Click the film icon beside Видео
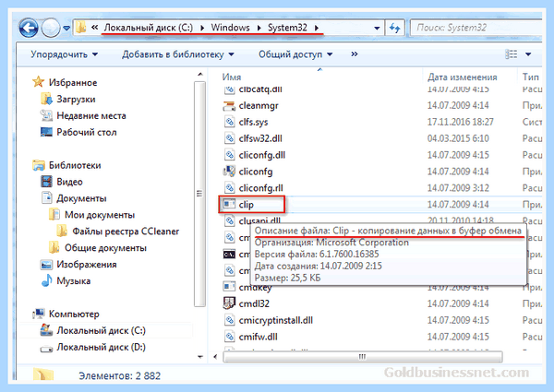The image size is (554, 392). pos(46,182)
